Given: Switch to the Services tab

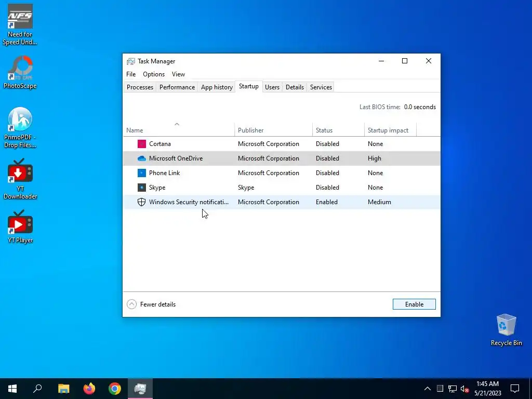Looking at the screenshot, I should point(321,87).
